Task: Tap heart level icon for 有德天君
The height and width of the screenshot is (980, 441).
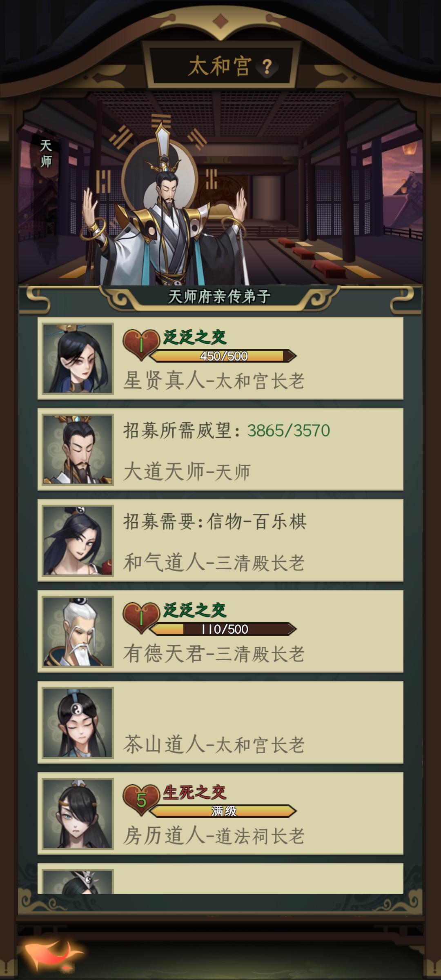Action: point(141,618)
